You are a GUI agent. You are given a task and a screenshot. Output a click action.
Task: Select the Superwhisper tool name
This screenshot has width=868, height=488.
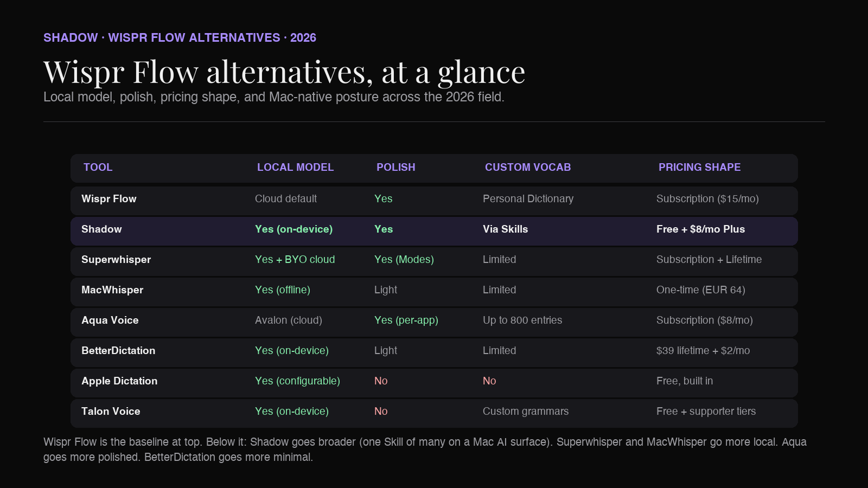(116, 260)
